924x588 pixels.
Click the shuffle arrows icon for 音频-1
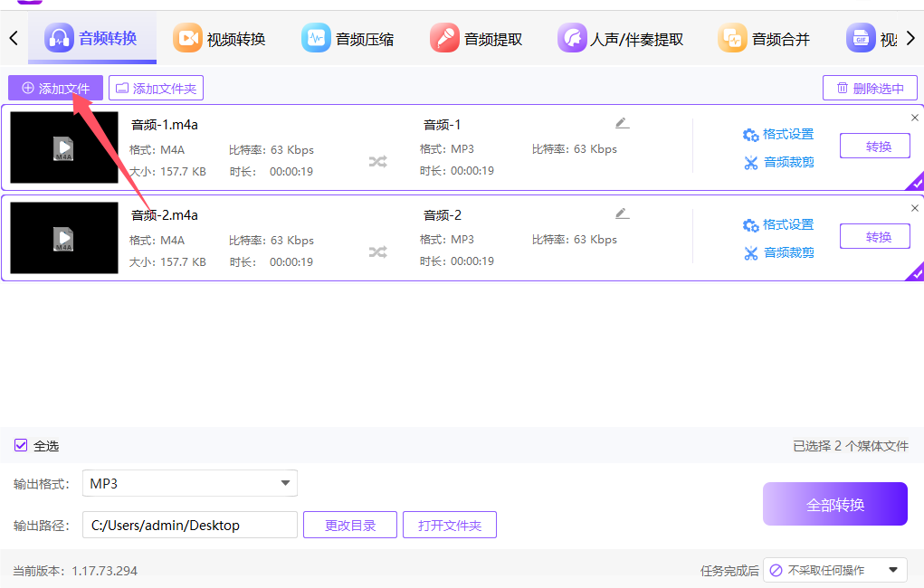(377, 161)
